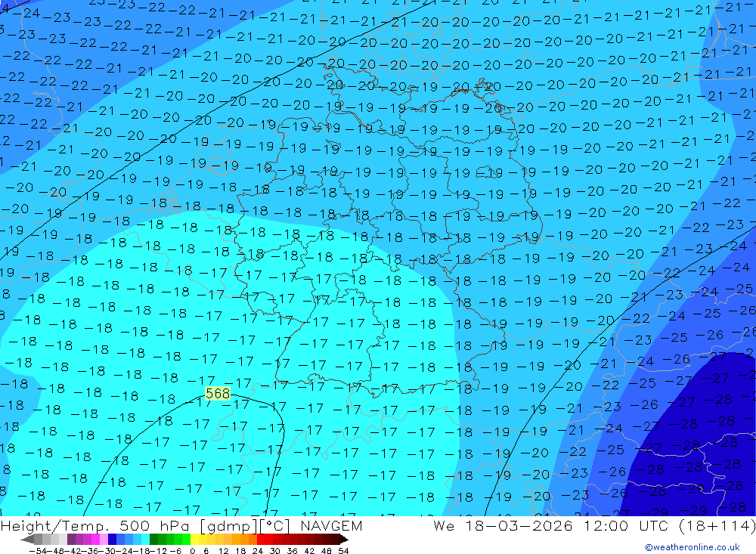The height and width of the screenshot is (554, 756).
Task: Pick the cyan legend swatch at -18
Action: tap(146, 539)
